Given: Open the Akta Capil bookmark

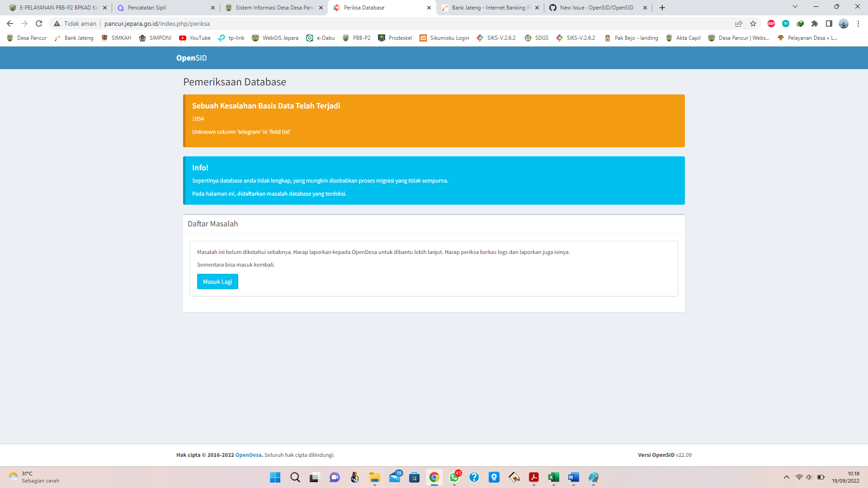Looking at the screenshot, I should [x=683, y=38].
